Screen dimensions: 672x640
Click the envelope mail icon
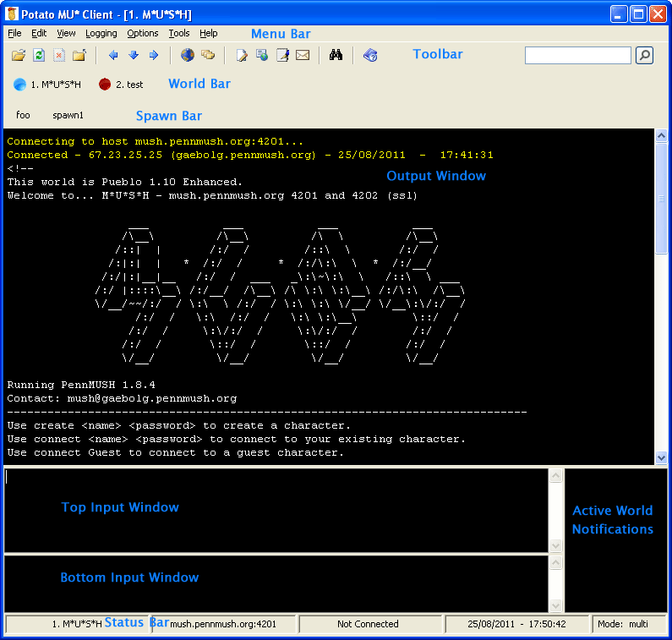coord(303,55)
